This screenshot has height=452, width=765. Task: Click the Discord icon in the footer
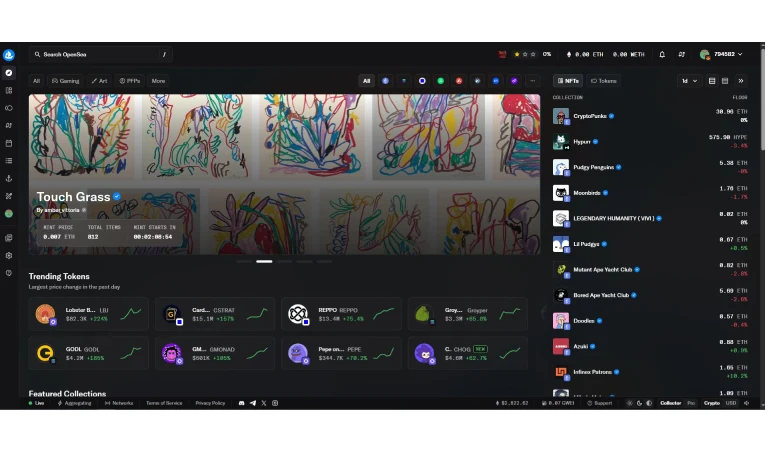coord(242,403)
